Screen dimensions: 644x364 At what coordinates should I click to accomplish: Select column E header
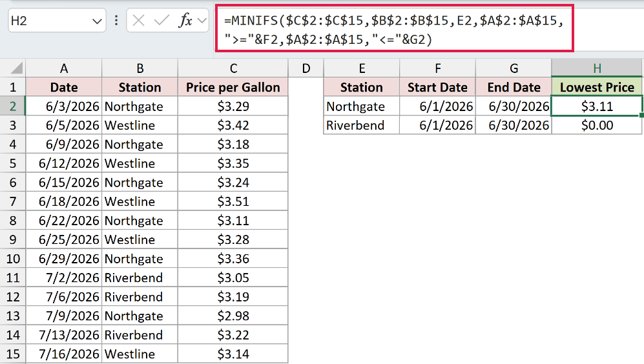362,68
